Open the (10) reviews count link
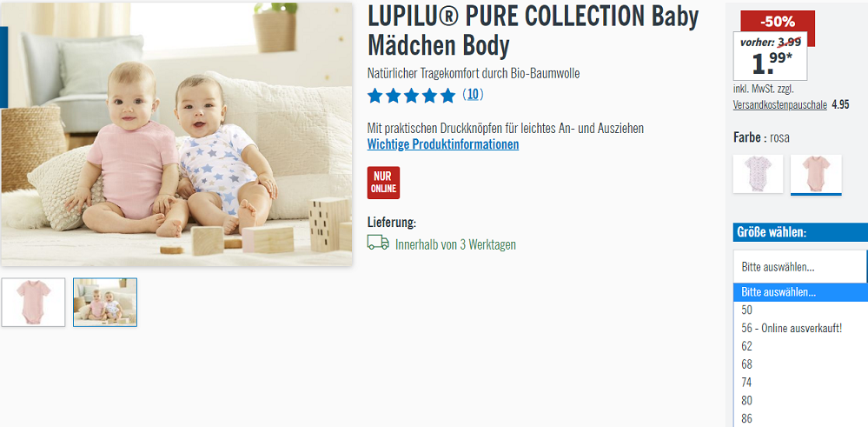The height and width of the screenshot is (427, 868). click(473, 95)
